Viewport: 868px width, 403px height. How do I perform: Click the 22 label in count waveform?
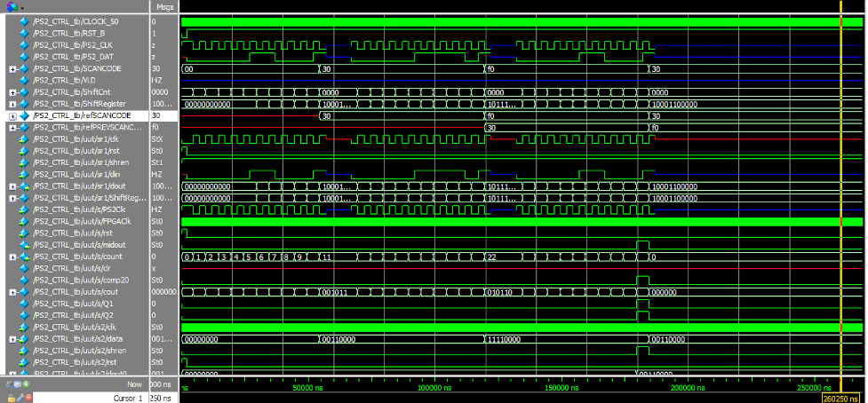[x=492, y=257]
